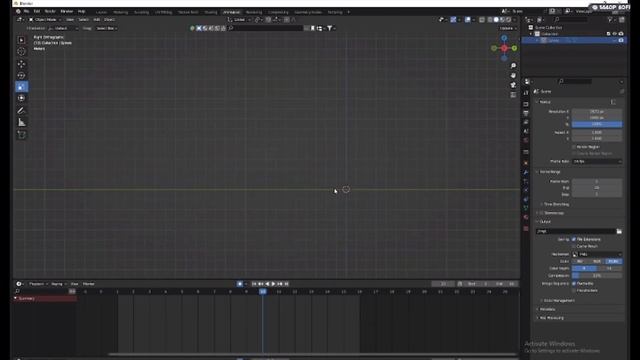Select the Move tool

pyautogui.click(x=22, y=64)
